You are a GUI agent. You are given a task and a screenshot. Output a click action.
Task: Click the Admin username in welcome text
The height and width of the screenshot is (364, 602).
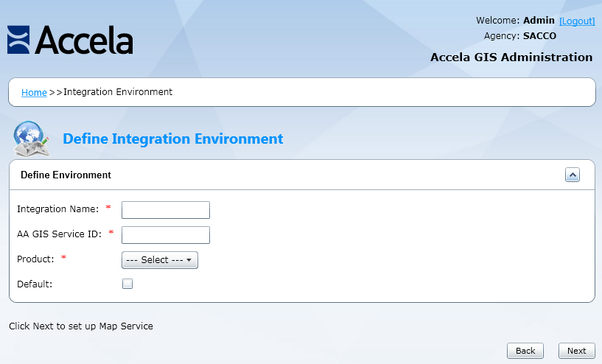click(x=539, y=21)
